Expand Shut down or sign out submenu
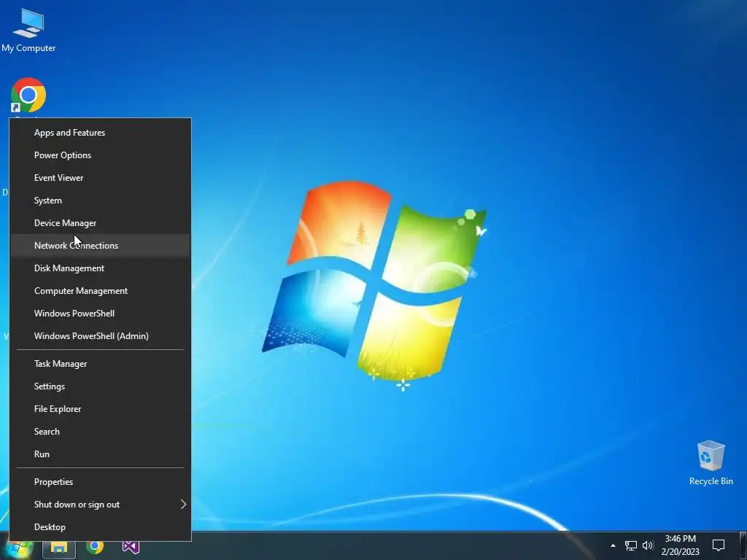This screenshot has width=747, height=560. [x=101, y=505]
